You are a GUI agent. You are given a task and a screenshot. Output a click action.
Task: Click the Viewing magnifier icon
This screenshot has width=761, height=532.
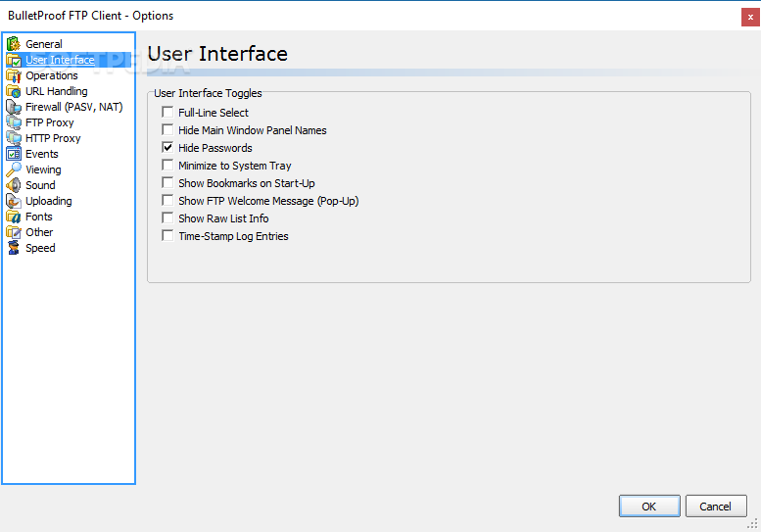(14, 169)
